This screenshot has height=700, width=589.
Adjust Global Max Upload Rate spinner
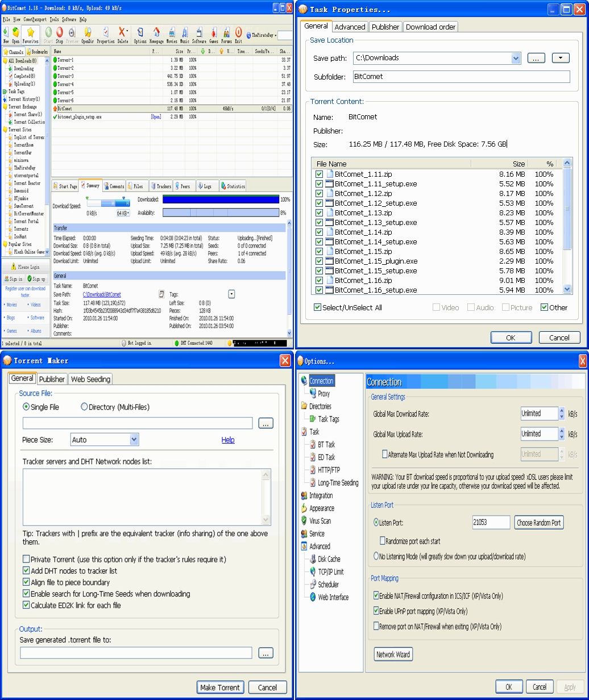(x=562, y=434)
